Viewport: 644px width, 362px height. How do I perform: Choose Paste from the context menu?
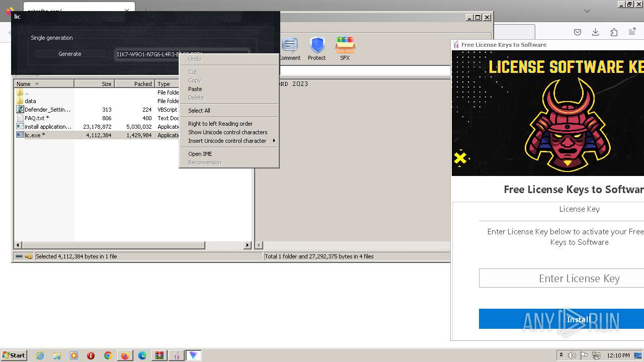coord(229,89)
